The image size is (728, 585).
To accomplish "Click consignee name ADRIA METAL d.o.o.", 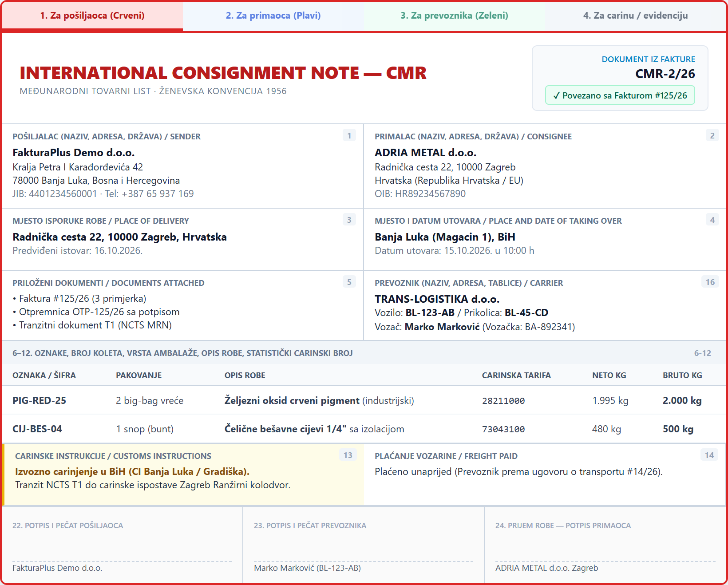I will click(425, 153).
